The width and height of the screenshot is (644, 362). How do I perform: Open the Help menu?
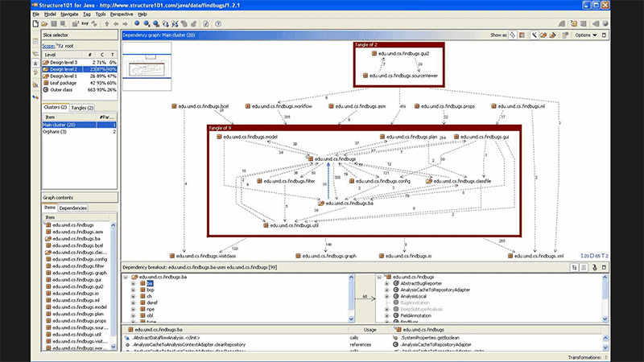142,14
